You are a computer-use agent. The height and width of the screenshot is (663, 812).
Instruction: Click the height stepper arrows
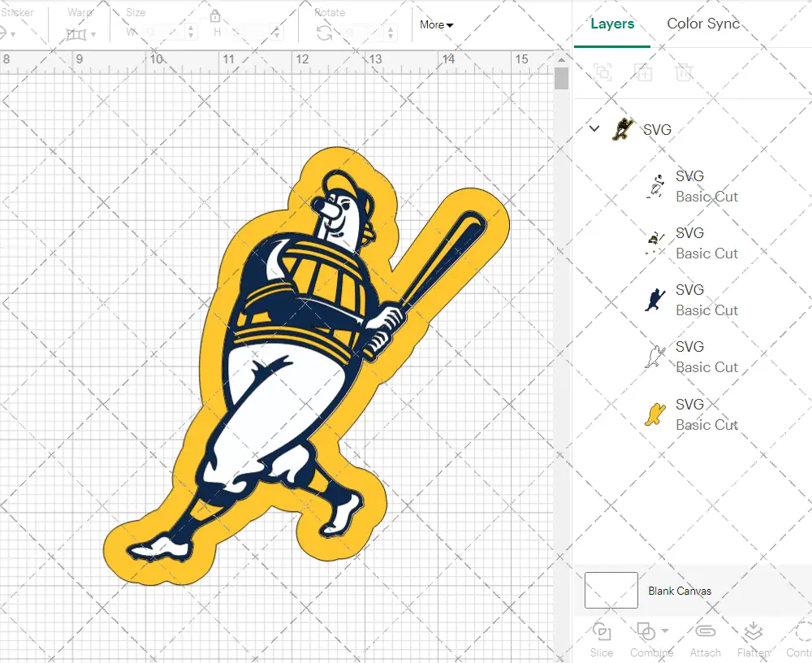pyautogui.click(x=277, y=32)
